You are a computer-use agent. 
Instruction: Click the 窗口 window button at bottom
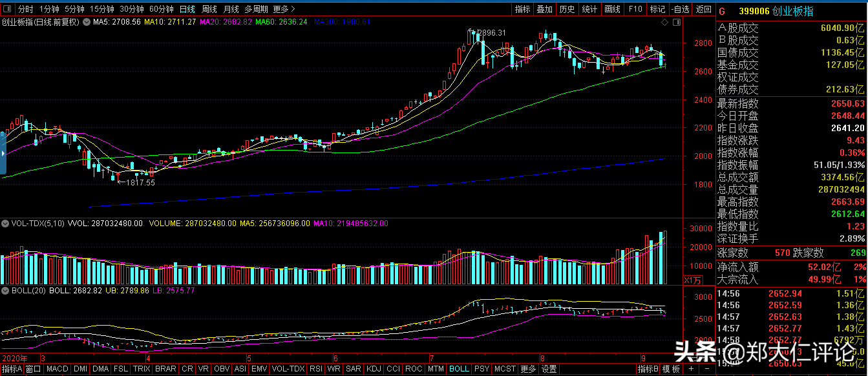[34, 369]
